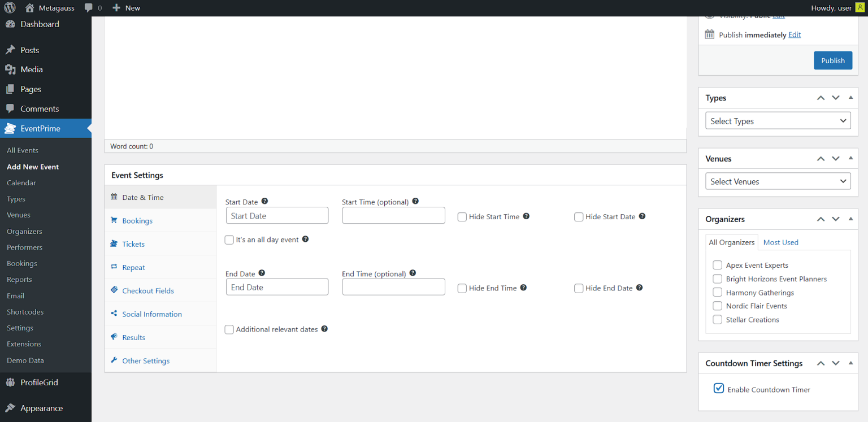Uncheck Enable Countdown Timer

point(718,388)
